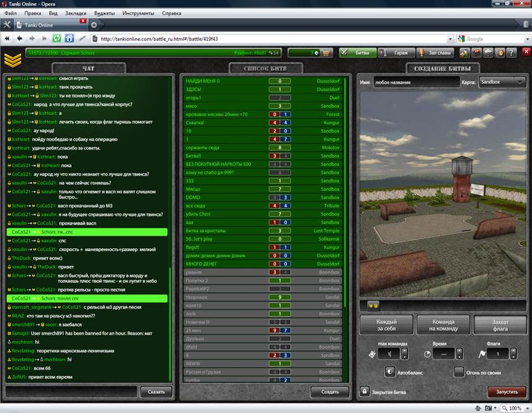Viewport: 532px width, 413px height.
Task: Select Команда на команду mode
Action: (x=443, y=325)
